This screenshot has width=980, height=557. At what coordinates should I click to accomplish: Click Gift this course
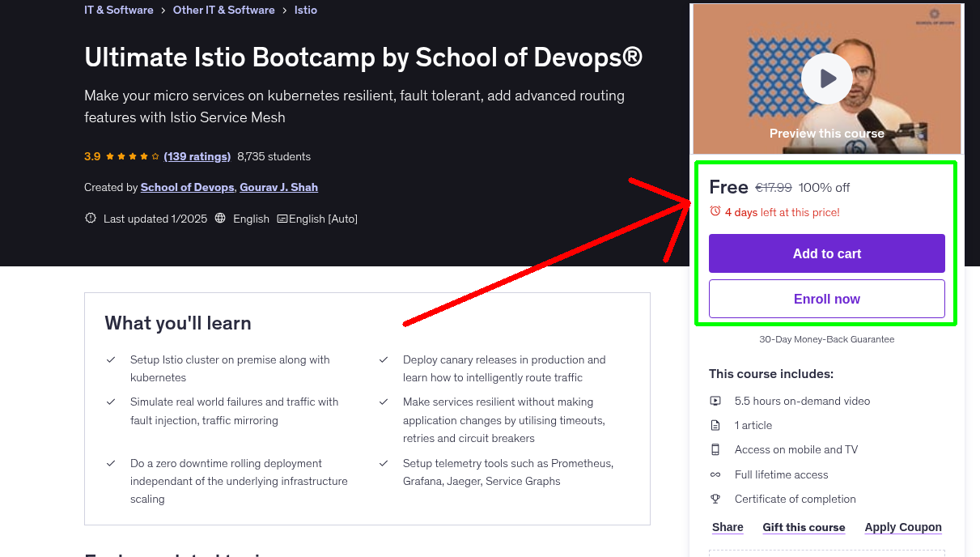(804, 527)
